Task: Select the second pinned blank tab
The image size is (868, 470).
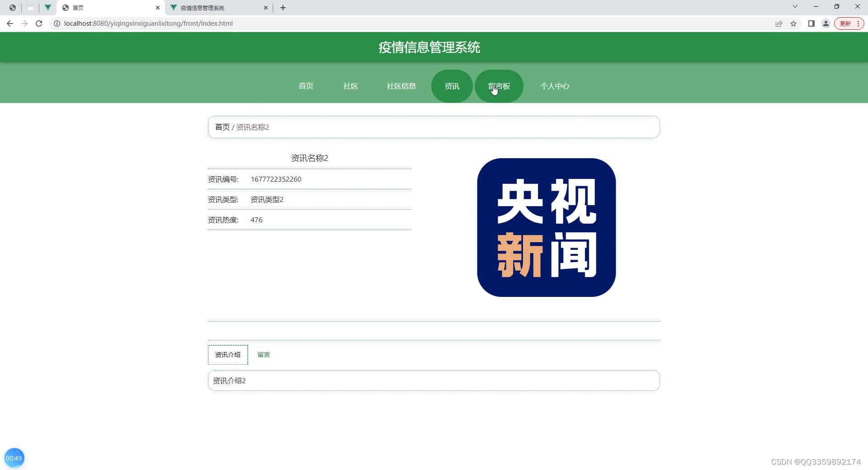Action: [x=30, y=8]
